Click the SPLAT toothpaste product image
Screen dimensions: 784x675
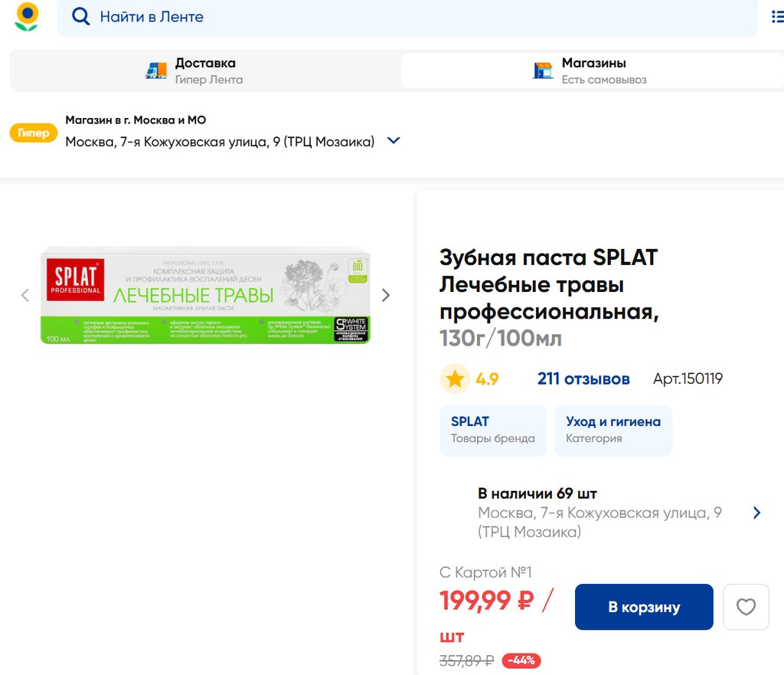tap(205, 295)
